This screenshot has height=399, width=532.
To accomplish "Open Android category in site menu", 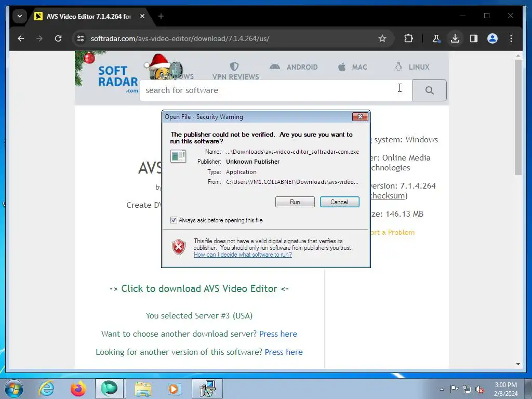I will tap(294, 67).
